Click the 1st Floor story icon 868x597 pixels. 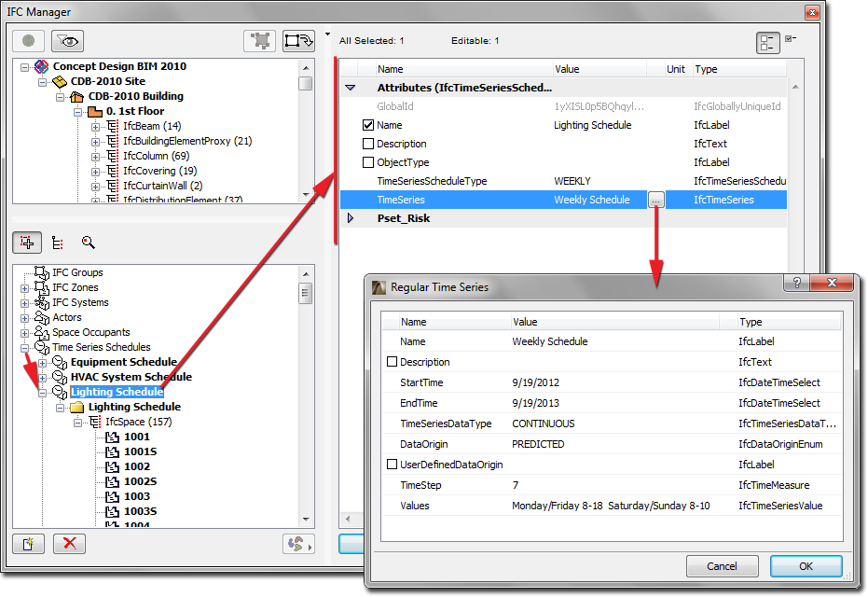[95, 111]
